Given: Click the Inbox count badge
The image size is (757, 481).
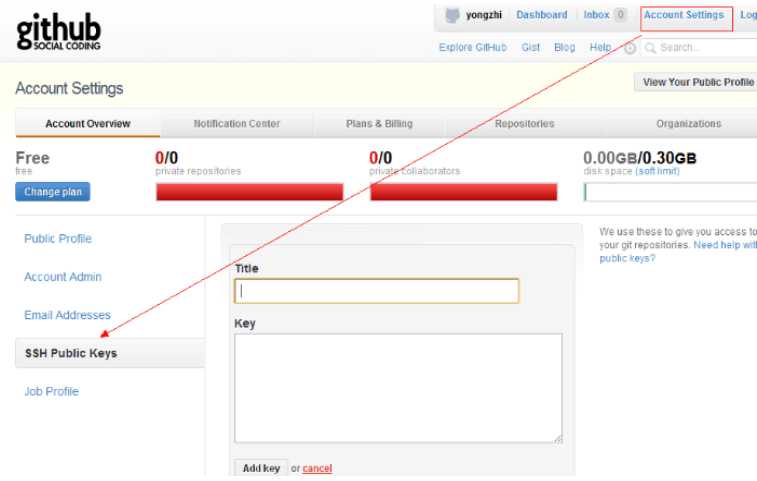Looking at the screenshot, I should (620, 15).
